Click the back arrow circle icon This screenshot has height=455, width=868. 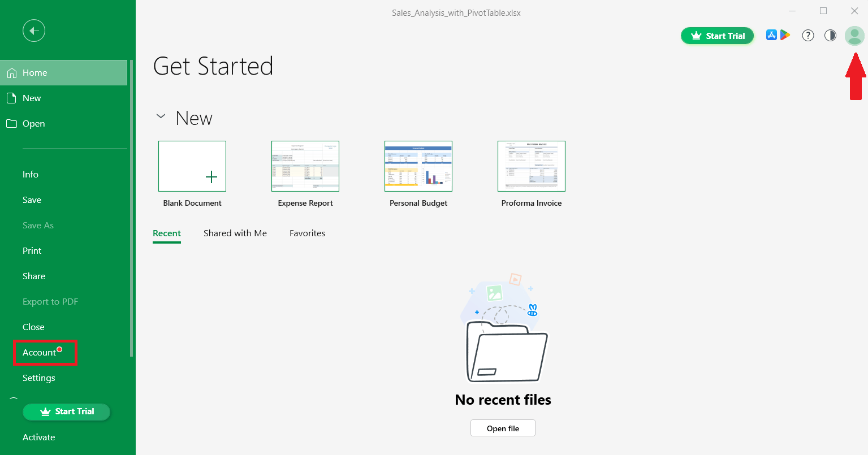(34, 31)
